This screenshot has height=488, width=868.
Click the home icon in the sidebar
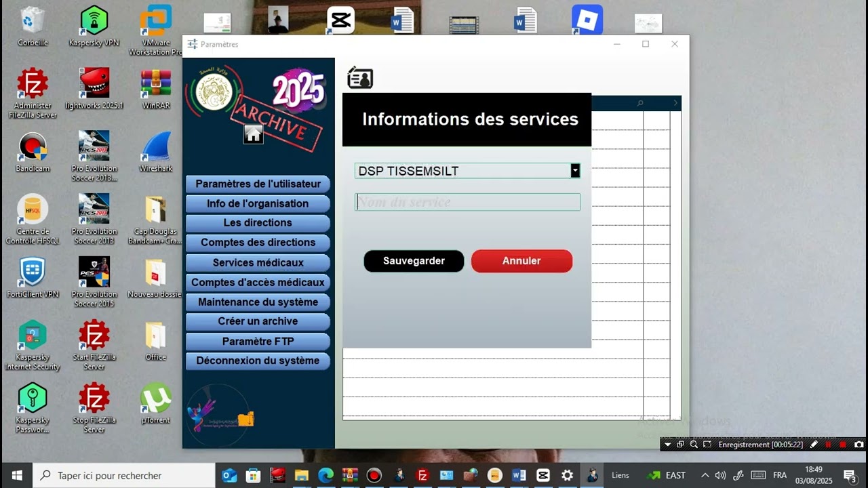pos(253,134)
